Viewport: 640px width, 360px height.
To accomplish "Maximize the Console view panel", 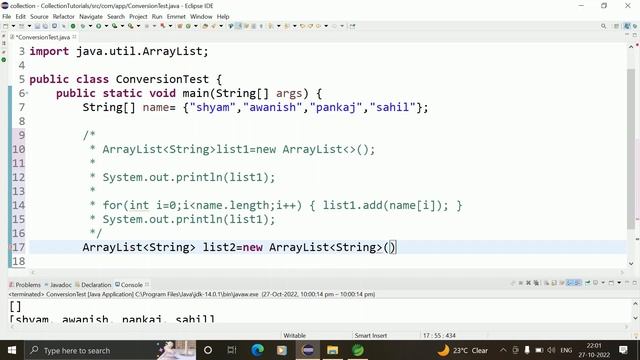I will coord(635,282).
